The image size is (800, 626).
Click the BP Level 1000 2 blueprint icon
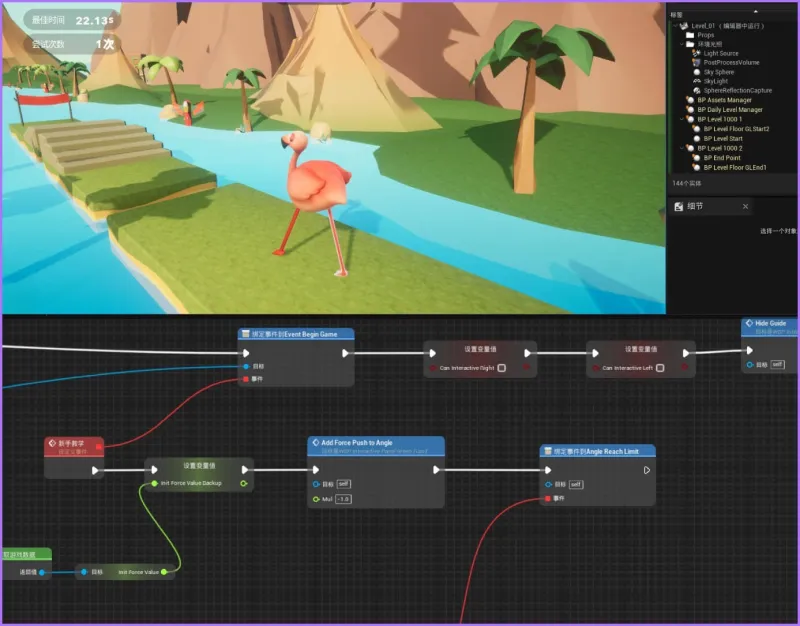tap(690, 148)
